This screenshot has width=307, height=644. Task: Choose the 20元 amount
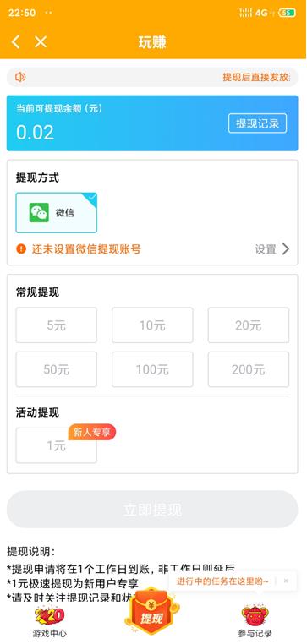(249, 325)
